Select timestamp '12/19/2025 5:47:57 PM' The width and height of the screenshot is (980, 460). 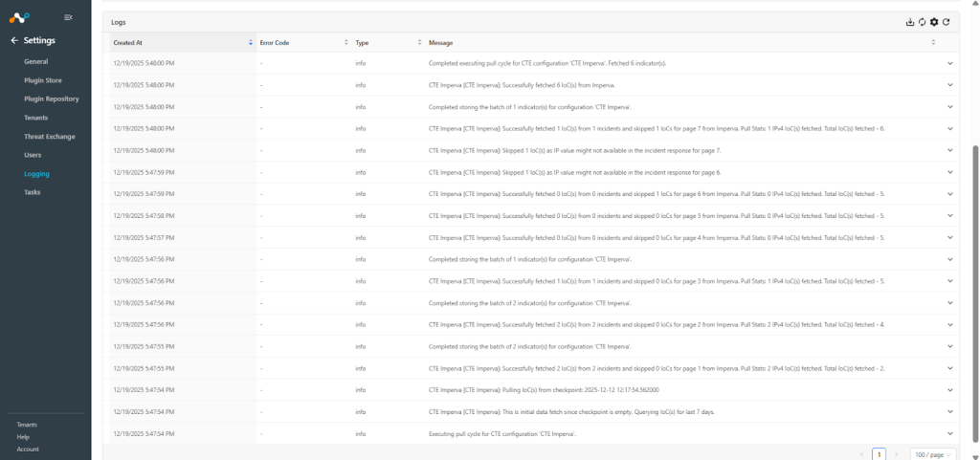point(144,237)
